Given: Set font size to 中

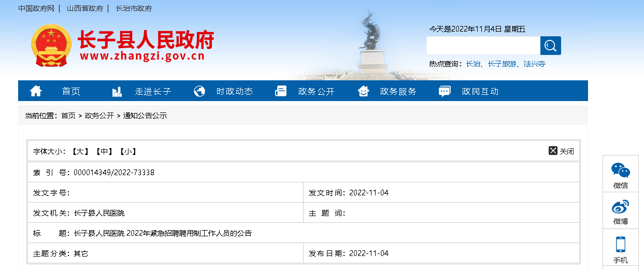Looking at the screenshot, I should 104,151.
